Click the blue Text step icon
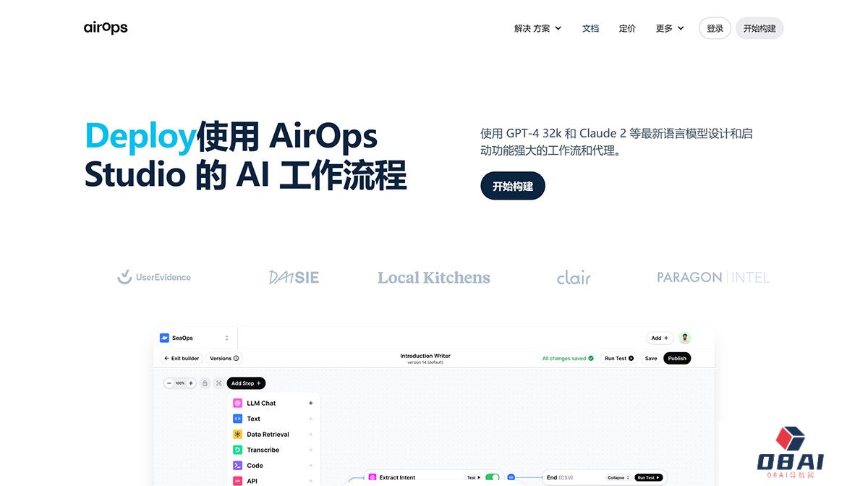868x486 pixels. pyautogui.click(x=237, y=419)
